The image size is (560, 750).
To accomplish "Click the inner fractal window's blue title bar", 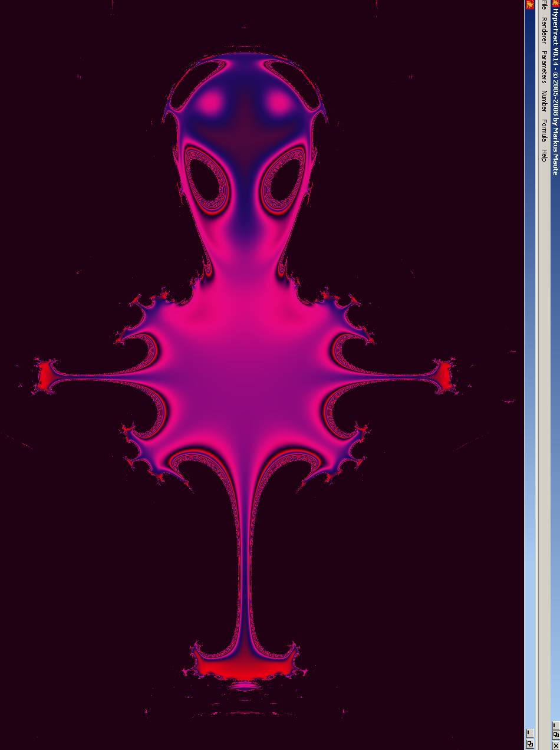I will point(529,354).
